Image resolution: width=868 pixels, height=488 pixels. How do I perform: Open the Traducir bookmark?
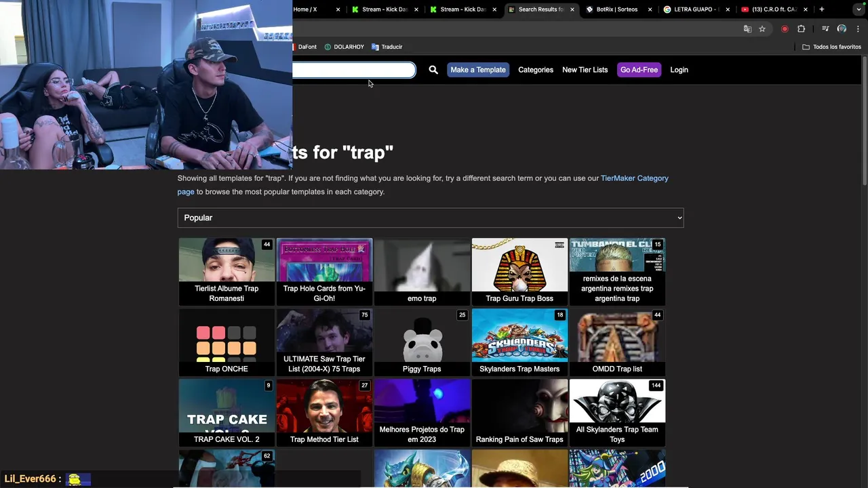tap(387, 47)
